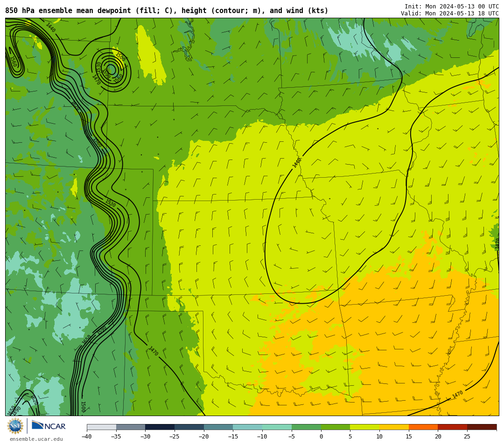Click the -15 colorbar tick label

point(233,436)
